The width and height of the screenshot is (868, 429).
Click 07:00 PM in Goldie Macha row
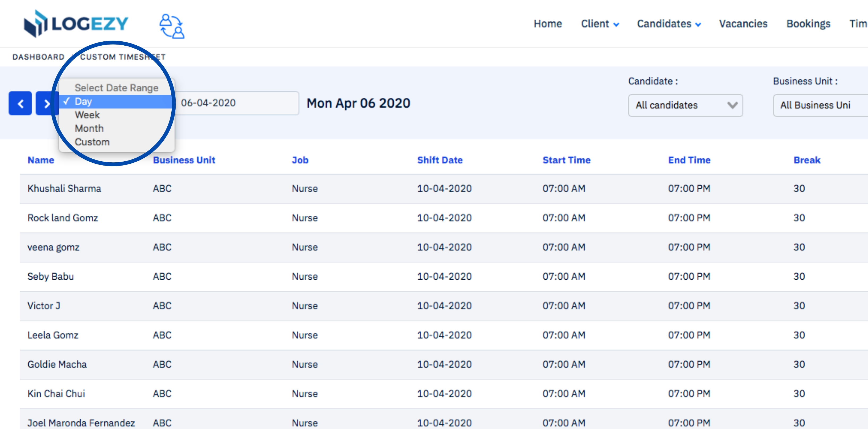[x=689, y=364]
